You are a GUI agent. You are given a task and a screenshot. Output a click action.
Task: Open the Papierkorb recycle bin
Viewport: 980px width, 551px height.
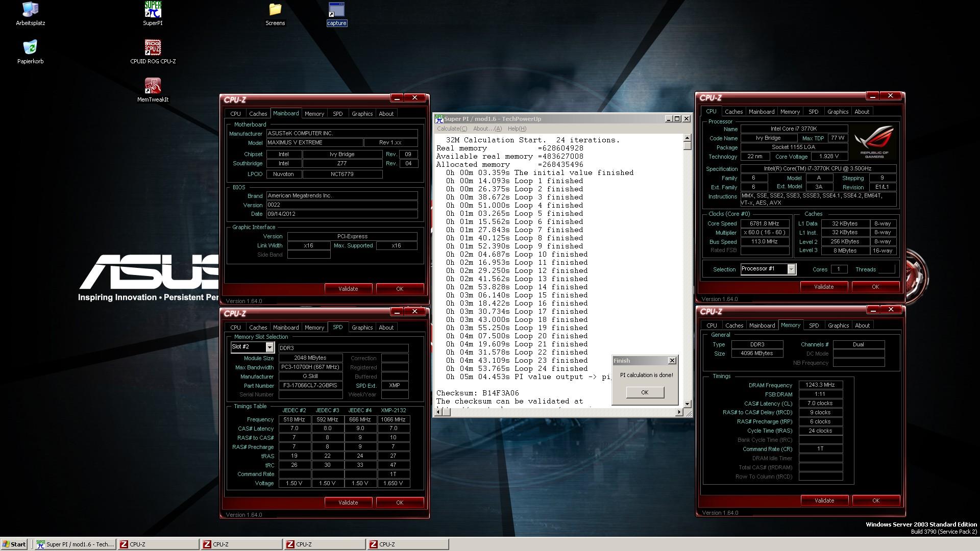[30, 52]
